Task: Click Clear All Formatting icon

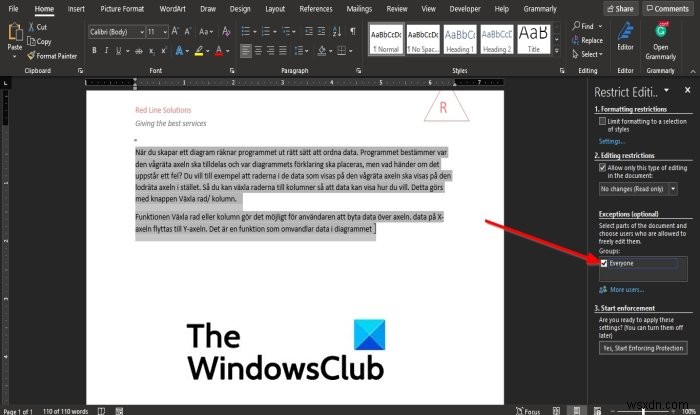Action: [226, 31]
